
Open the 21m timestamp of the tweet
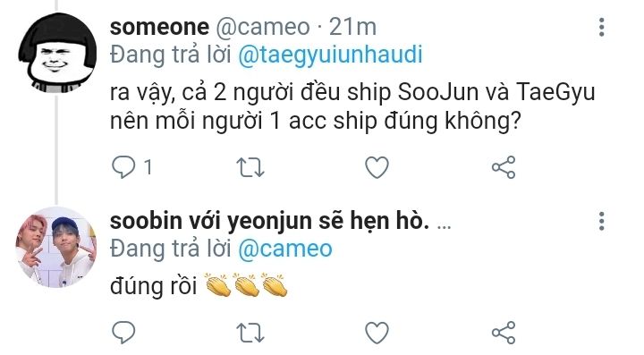click(x=352, y=27)
